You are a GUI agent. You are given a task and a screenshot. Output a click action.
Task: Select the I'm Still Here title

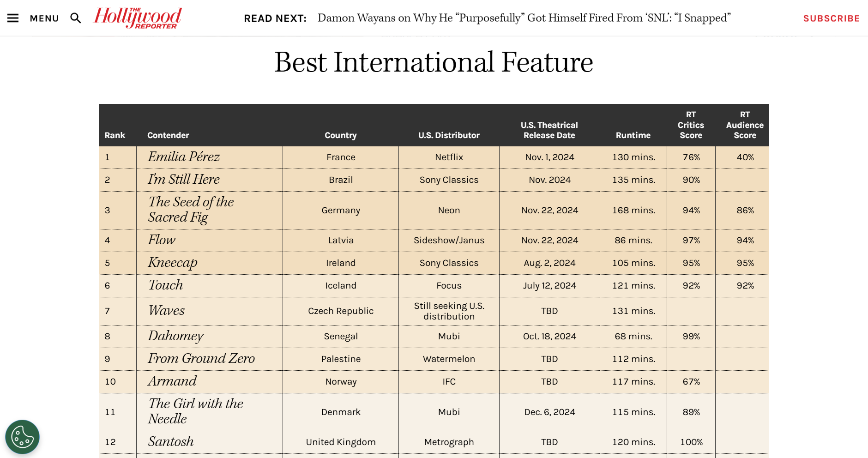pyautogui.click(x=184, y=179)
